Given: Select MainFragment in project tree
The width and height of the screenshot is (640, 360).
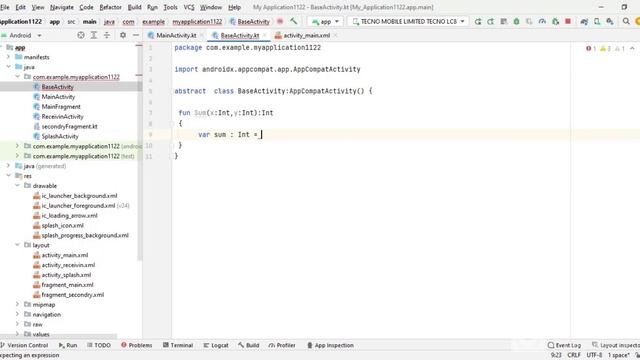Looking at the screenshot, I should click(x=61, y=107).
